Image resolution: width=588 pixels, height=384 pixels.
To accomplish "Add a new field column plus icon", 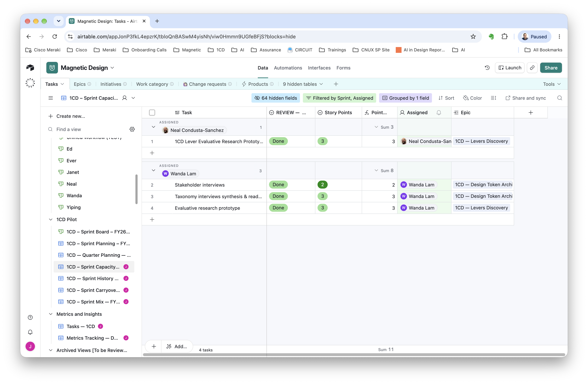I will coord(530,113).
